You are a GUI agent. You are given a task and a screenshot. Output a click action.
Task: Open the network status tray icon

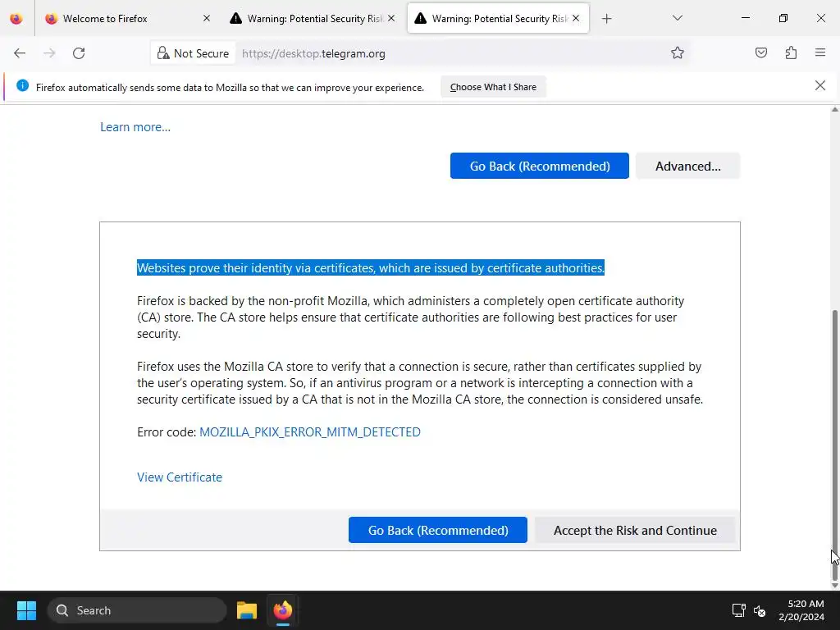pyautogui.click(x=739, y=610)
